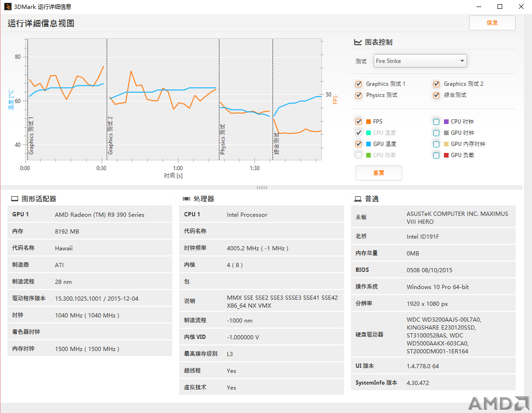Click the 图表控制 heading
This screenshot has height=413, width=532.
point(379,42)
